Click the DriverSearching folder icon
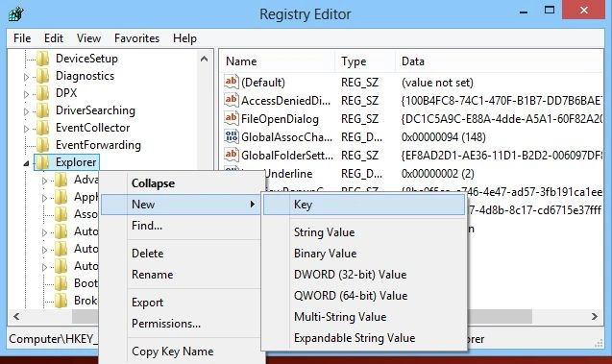612x364 pixels. point(42,110)
